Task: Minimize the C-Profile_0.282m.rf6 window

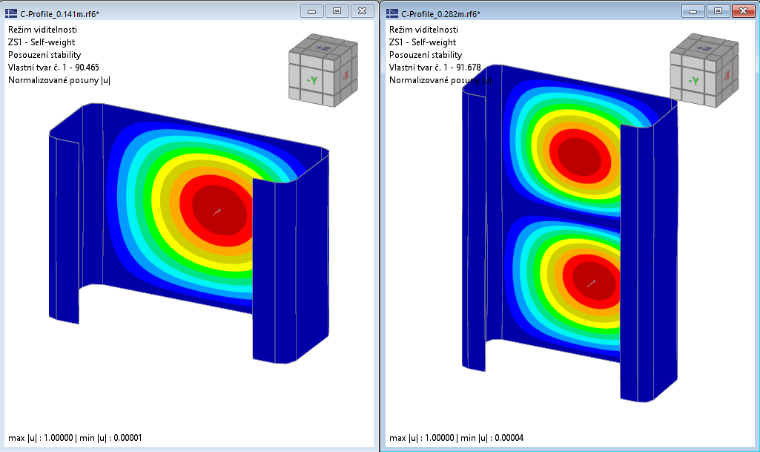Action: pos(693,11)
